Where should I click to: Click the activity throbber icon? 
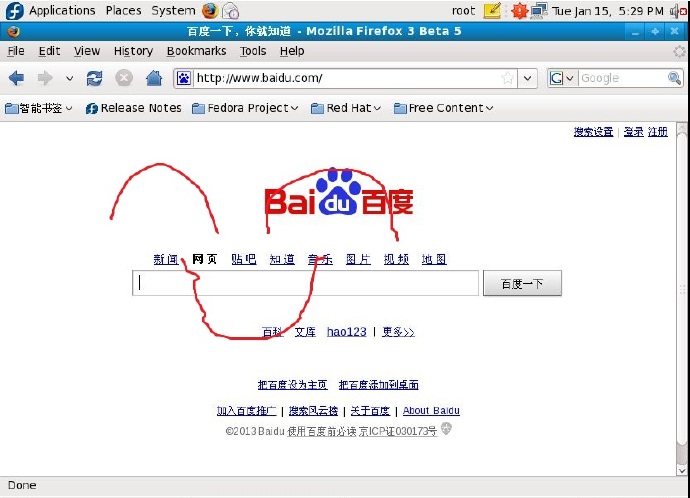[x=679, y=51]
